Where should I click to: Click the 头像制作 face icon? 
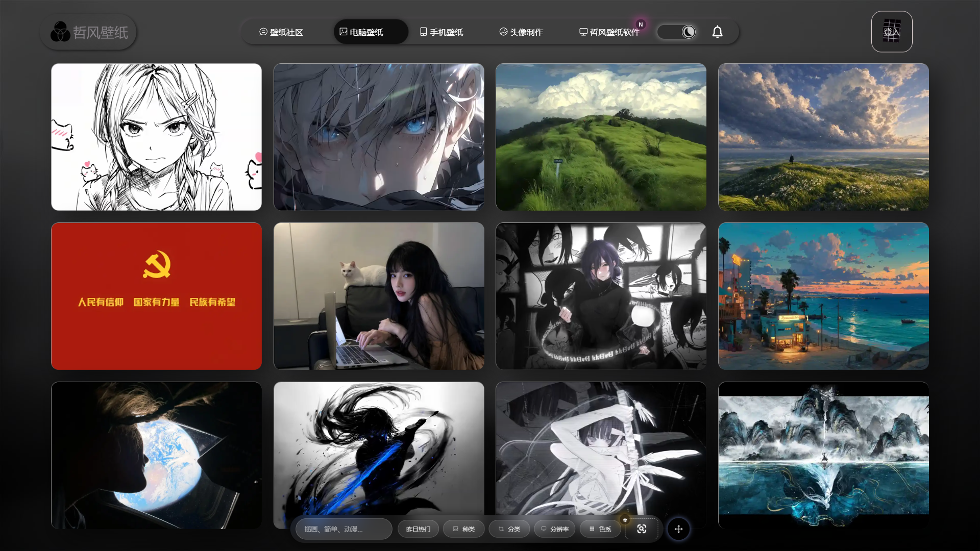(503, 32)
